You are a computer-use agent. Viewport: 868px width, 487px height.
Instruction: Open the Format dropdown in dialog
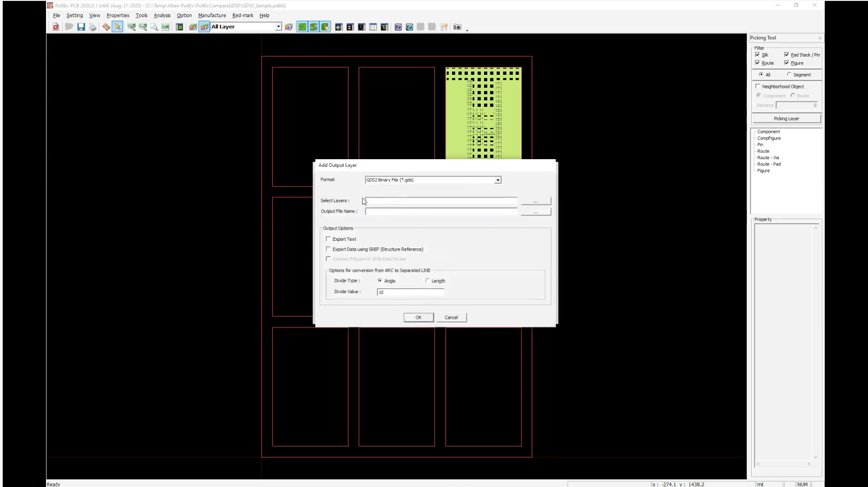coord(498,180)
